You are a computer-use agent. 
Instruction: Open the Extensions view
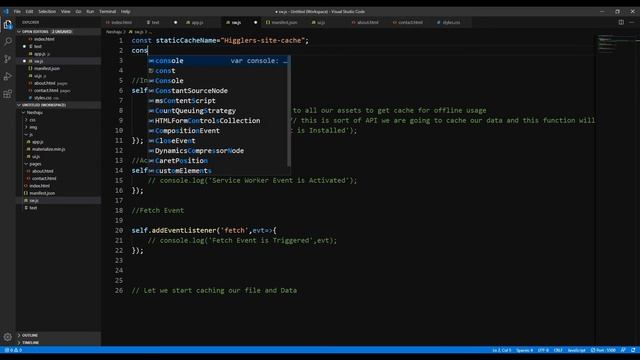pos(8,94)
